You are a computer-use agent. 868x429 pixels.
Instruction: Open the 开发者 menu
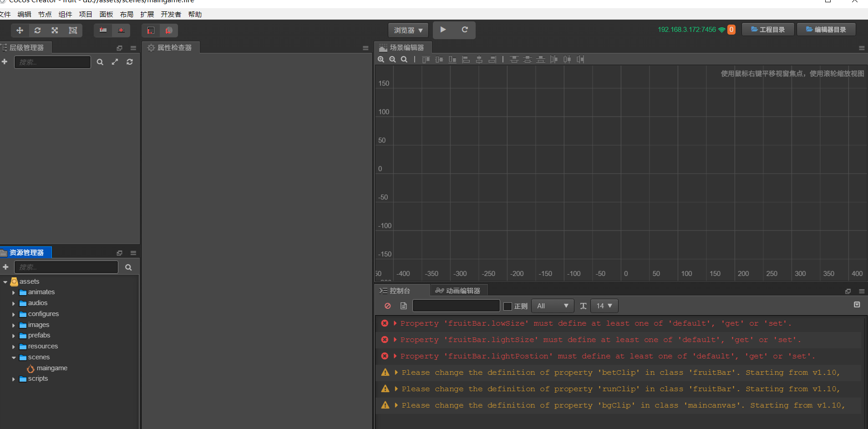click(171, 15)
